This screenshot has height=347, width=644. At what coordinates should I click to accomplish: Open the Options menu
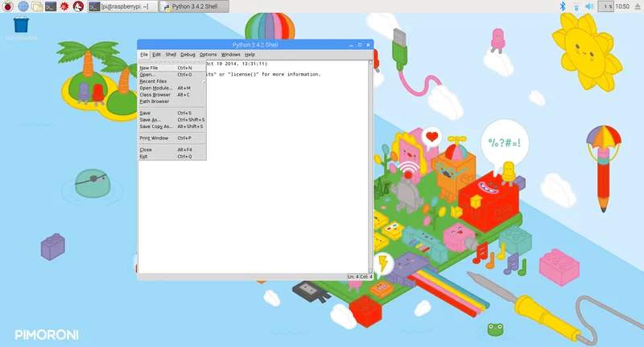click(x=208, y=55)
